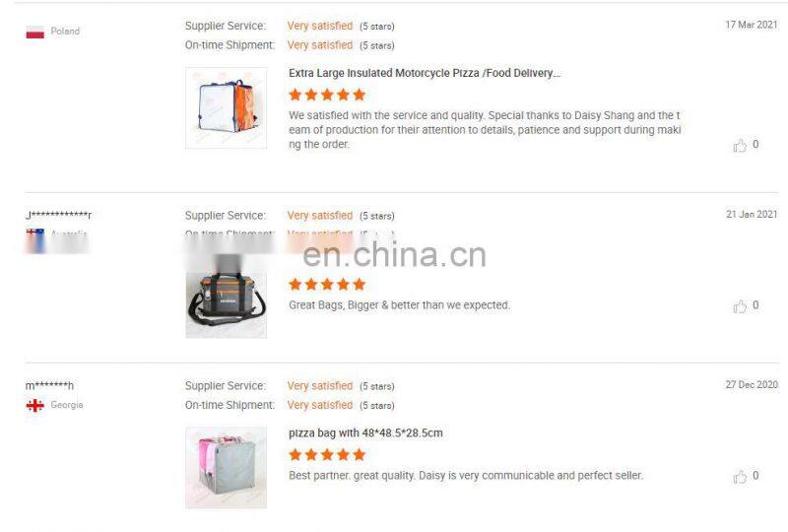Click the star rating above Great Bags review

tap(327, 285)
